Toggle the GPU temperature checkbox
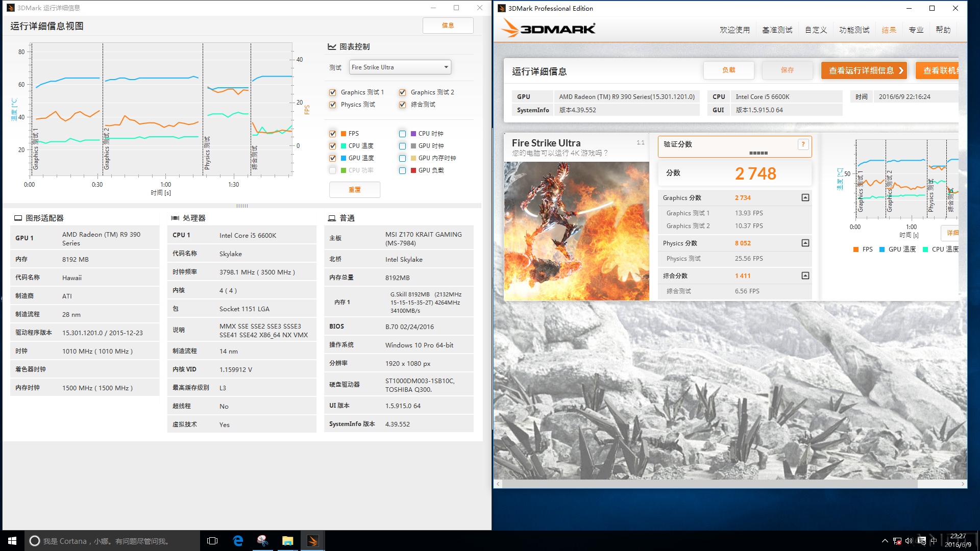This screenshot has width=980, height=551. pos(333,158)
